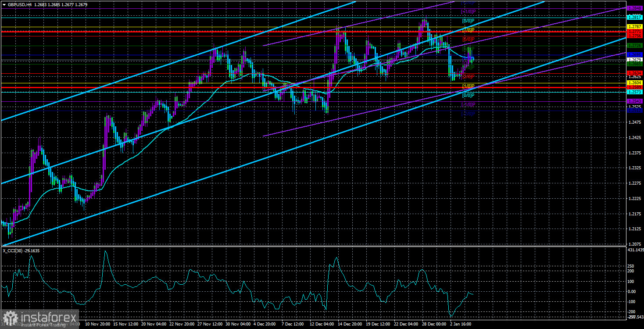This screenshot has height=329, width=644.
Task: Click the [8/8]P Murray level label
Action: [x=468, y=21]
